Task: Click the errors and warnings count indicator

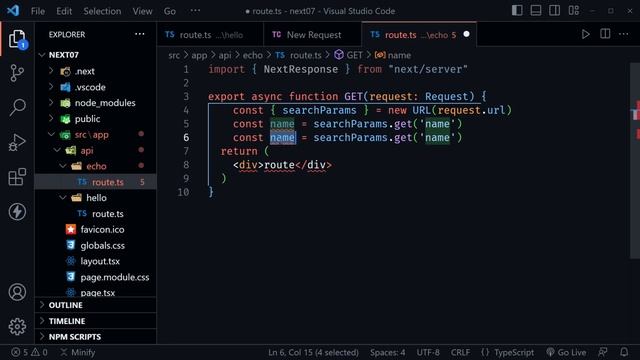Action: click(29, 352)
